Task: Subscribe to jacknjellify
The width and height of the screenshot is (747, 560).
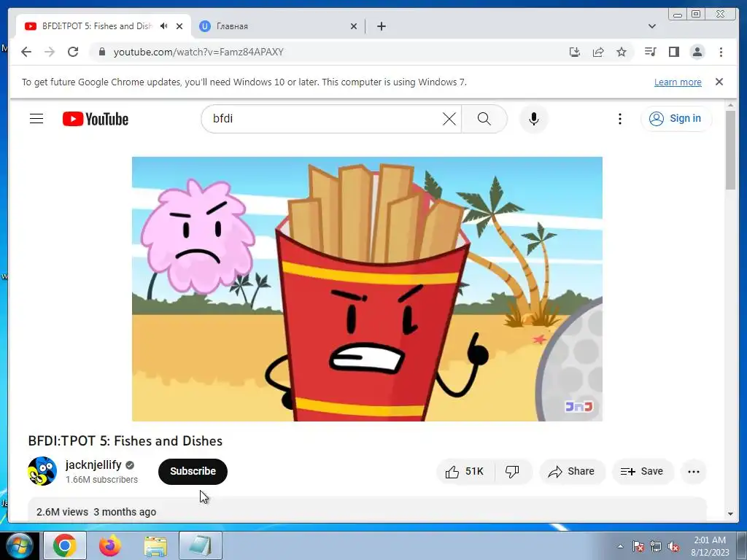Action: pos(193,472)
